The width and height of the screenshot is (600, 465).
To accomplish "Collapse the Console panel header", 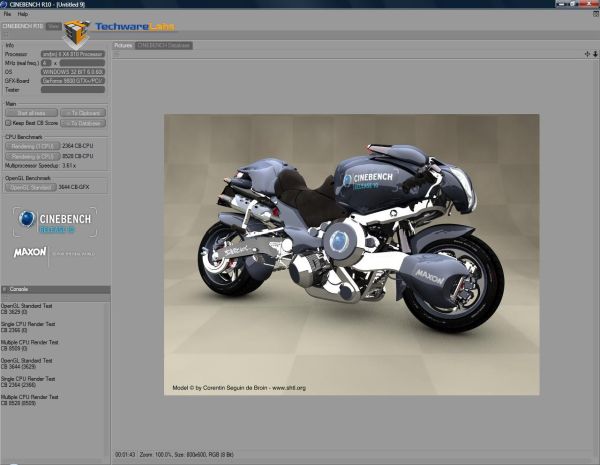I will click(55, 289).
